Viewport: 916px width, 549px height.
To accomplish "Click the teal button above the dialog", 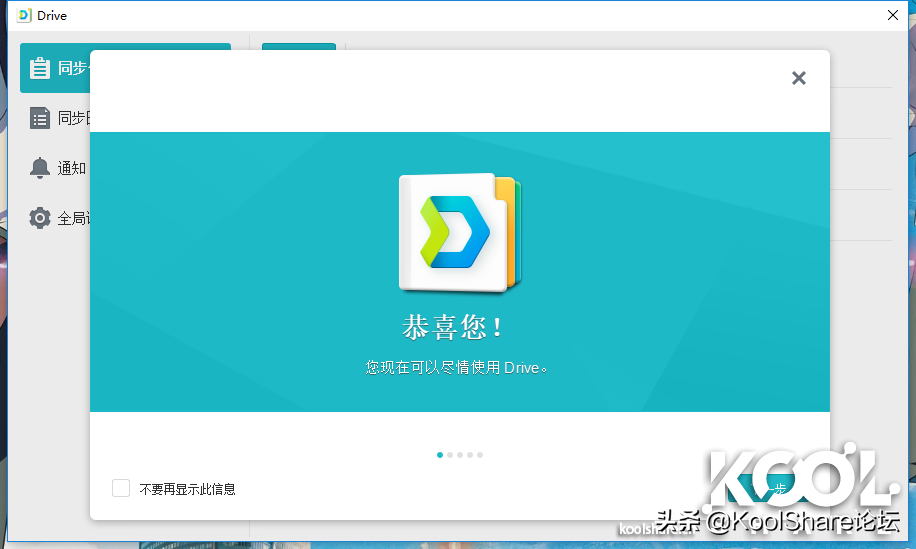I will click(298, 47).
